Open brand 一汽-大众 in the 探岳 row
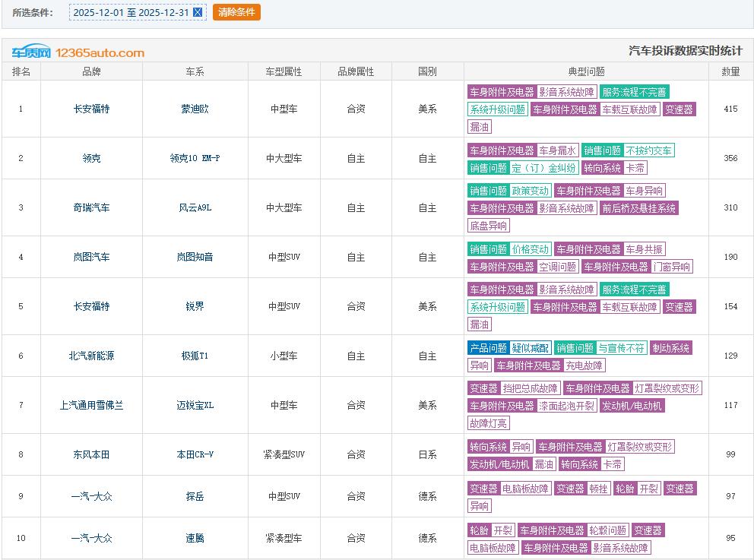The height and width of the screenshot is (560, 754). pyautogui.click(x=91, y=496)
